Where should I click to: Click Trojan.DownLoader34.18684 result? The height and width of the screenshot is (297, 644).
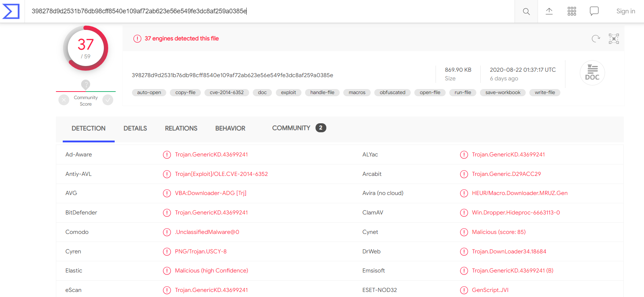click(x=509, y=252)
